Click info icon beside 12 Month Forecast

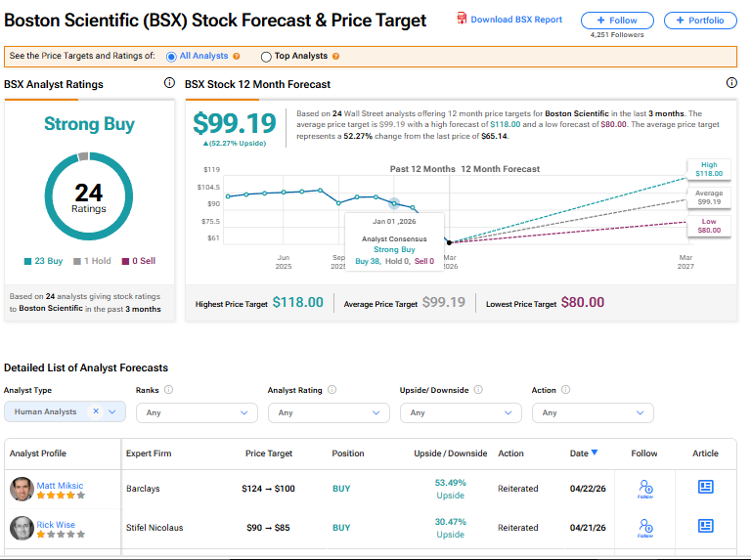click(731, 83)
